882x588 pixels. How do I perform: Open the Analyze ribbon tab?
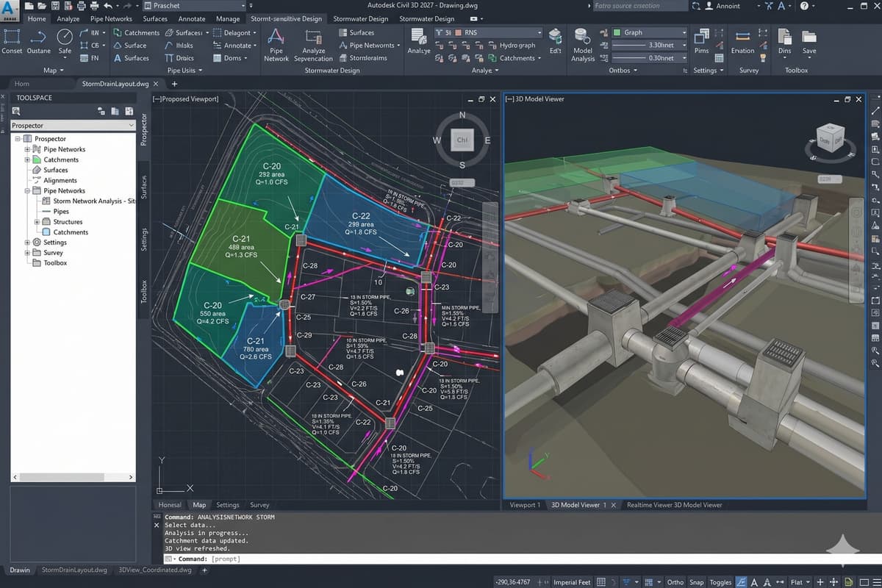coord(68,18)
